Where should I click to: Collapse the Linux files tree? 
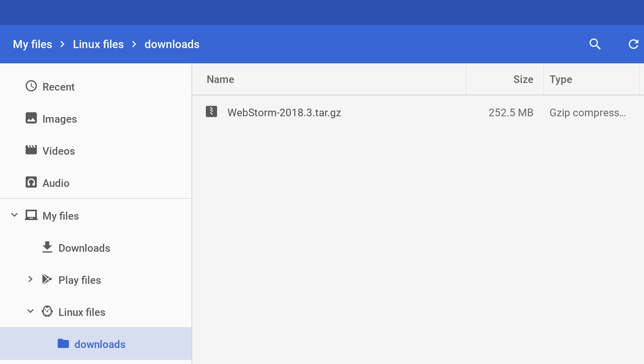30,311
